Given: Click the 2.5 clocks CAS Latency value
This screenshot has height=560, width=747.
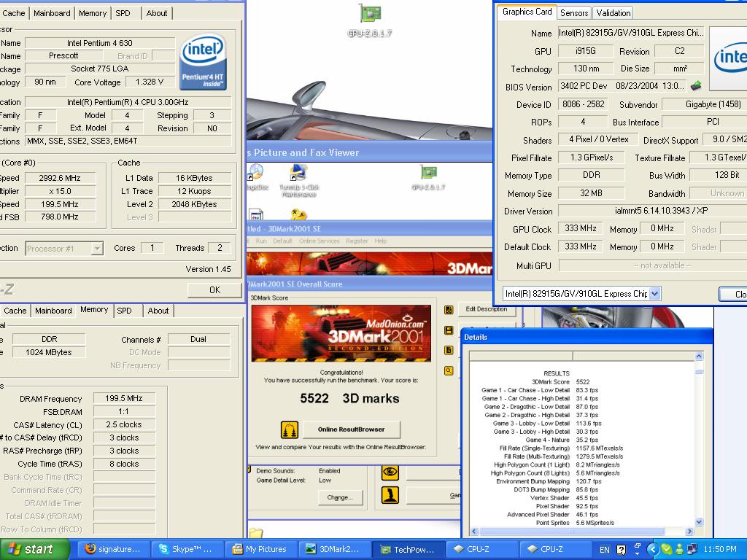Looking at the screenshot, I should (x=124, y=424).
